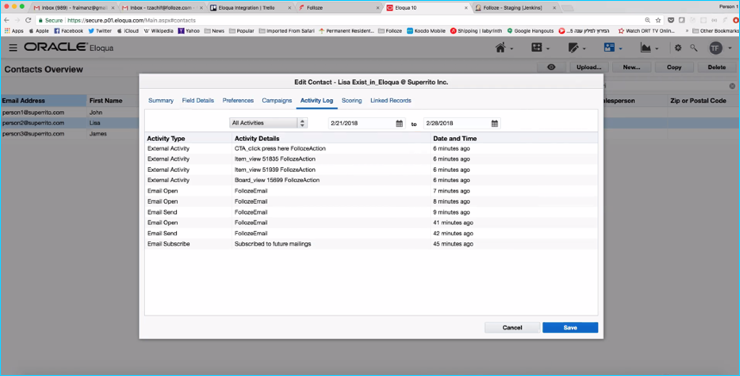Click the eye view button in Contacts Overview

551,67
